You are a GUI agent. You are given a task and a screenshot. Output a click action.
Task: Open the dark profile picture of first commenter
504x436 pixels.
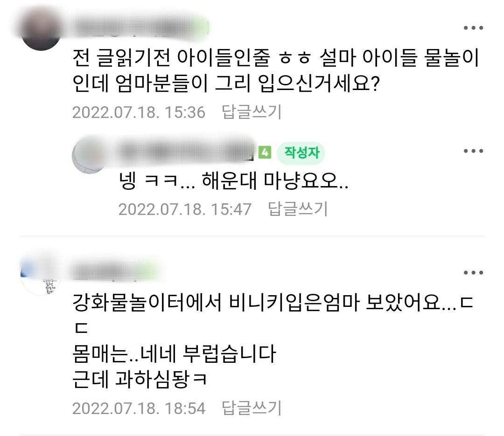click(41, 29)
